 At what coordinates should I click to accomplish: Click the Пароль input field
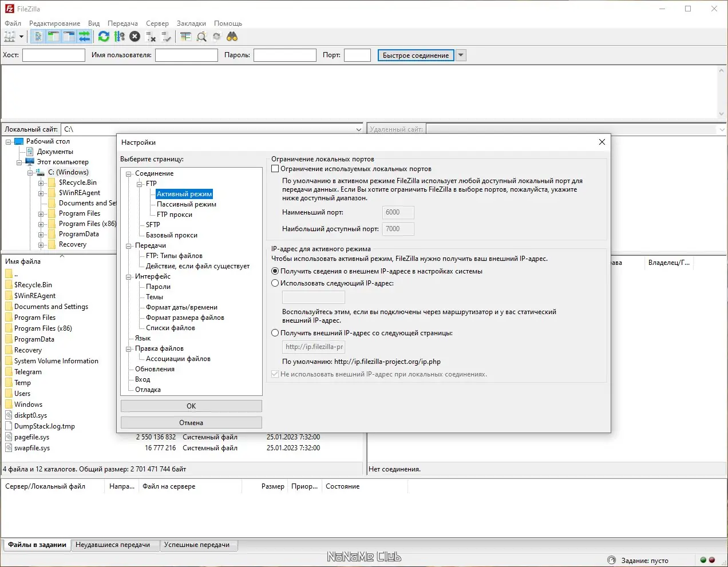coord(285,55)
